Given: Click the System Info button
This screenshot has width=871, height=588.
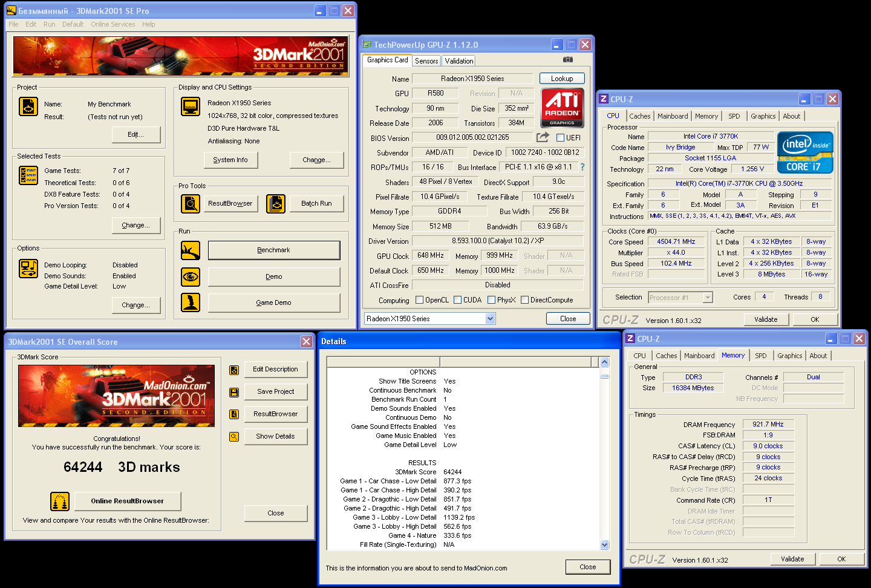Looking at the screenshot, I should 230,160.
